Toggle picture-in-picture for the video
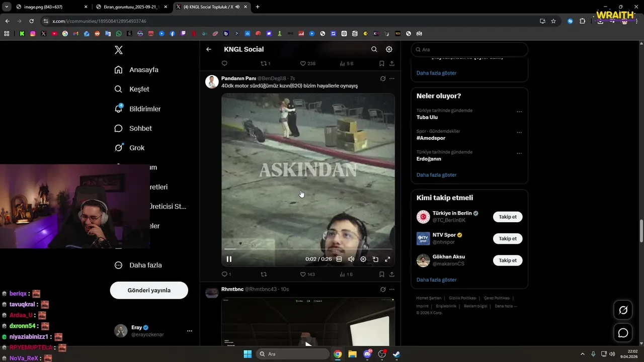 375,259
